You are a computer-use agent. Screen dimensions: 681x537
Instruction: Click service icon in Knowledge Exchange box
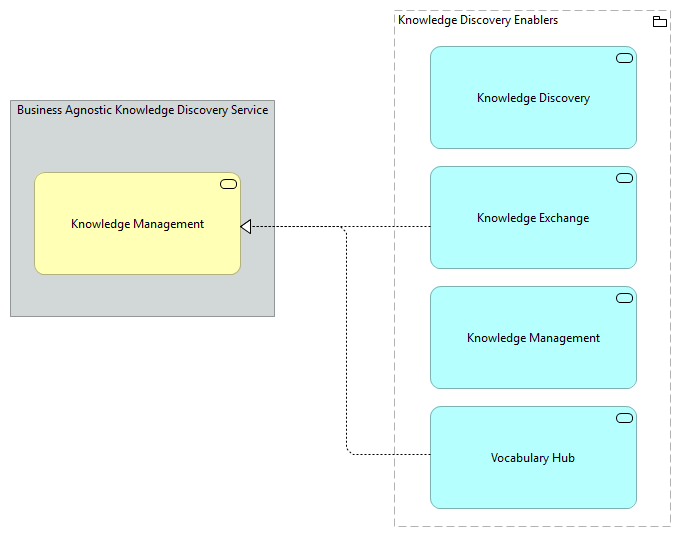pos(624,178)
